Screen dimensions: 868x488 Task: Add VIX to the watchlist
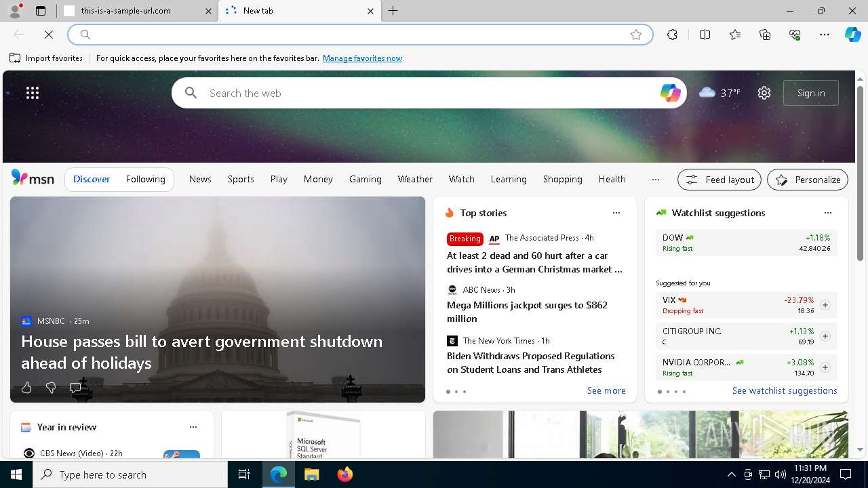[825, 305]
